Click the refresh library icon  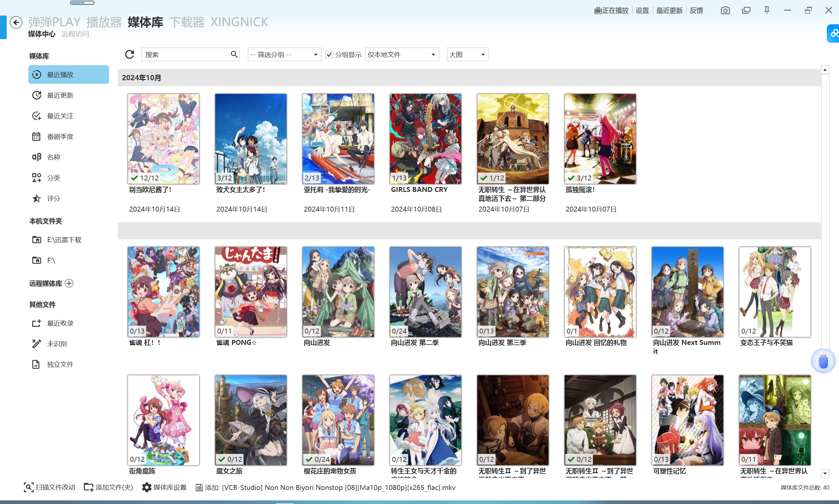click(x=129, y=54)
